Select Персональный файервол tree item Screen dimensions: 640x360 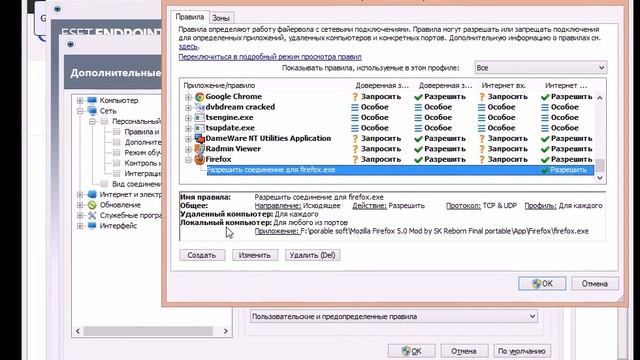point(136,122)
